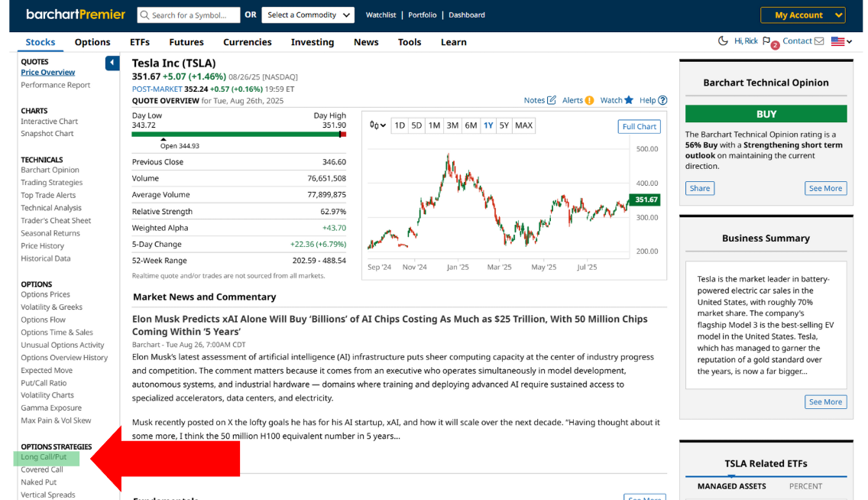Click Share in Technical Opinion panel
The image size is (868, 500).
pyautogui.click(x=700, y=188)
